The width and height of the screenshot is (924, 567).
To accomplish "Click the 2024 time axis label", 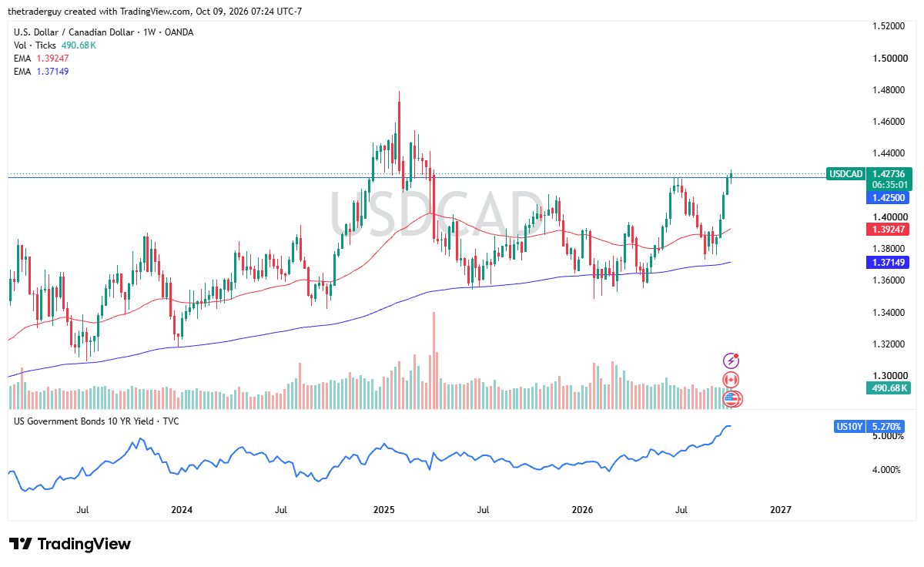I will (x=182, y=510).
